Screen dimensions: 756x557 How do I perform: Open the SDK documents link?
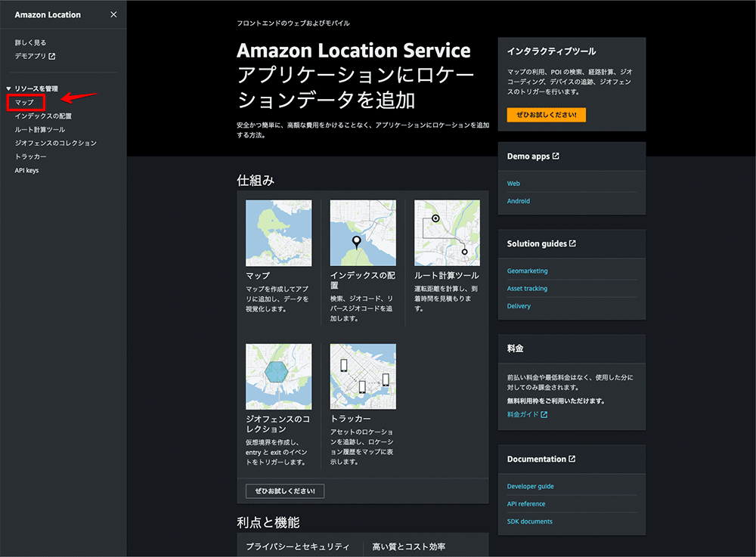[529, 521]
